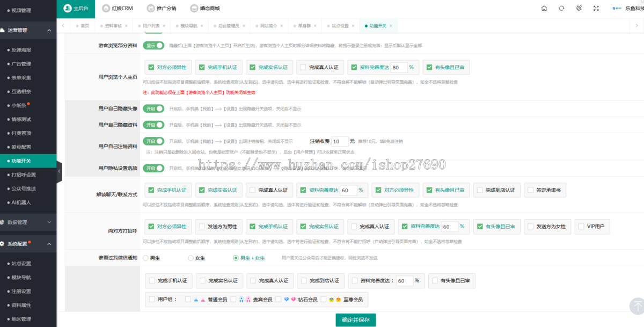Viewport: 644px width, 327px height.
Task: Click the back-to-top arrow button
Action: coord(637,306)
